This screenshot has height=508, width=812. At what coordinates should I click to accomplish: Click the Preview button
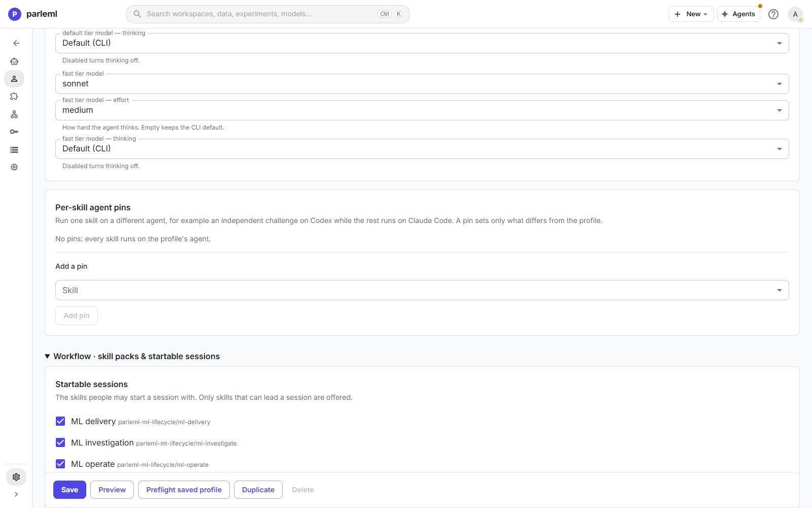[x=112, y=490]
